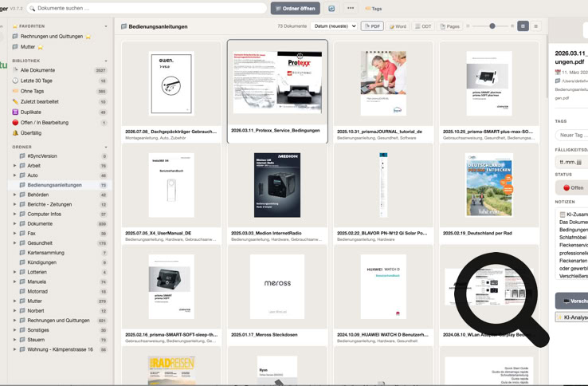The image size is (588, 386).
Task: Click the Überfällig warning icon
Action: [15, 133]
